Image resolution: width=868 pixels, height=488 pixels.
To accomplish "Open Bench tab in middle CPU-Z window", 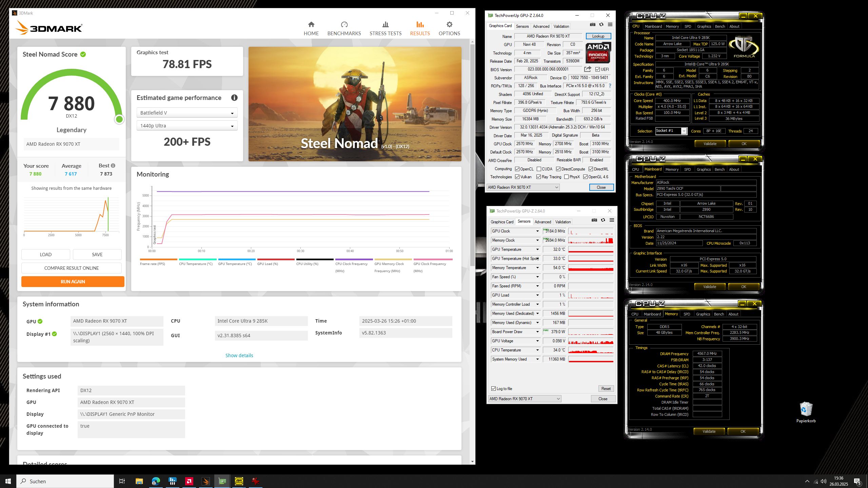I will pyautogui.click(x=719, y=169).
